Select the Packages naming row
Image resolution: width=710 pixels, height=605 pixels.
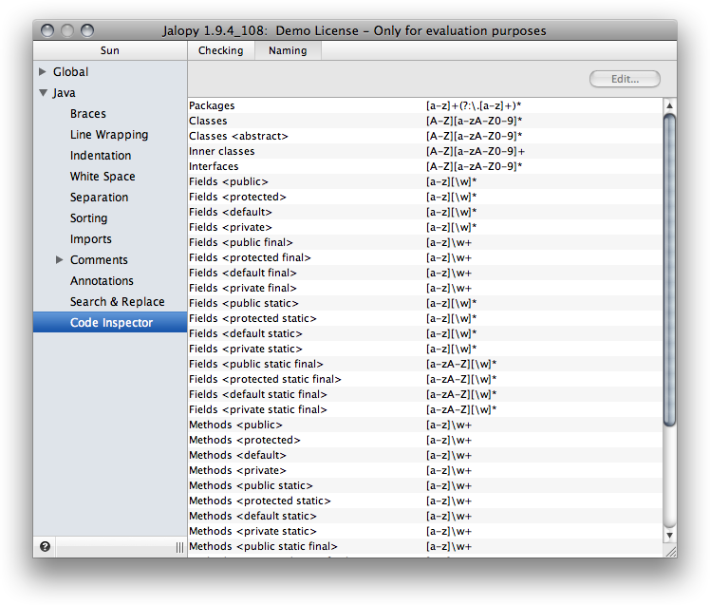pos(425,106)
